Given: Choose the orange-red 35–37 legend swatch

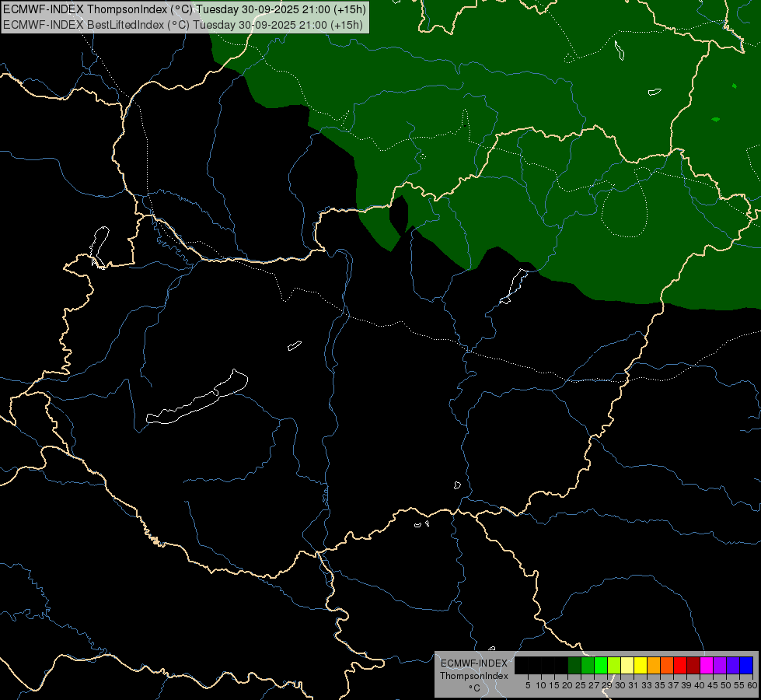Looking at the screenshot, I should tap(667, 665).
